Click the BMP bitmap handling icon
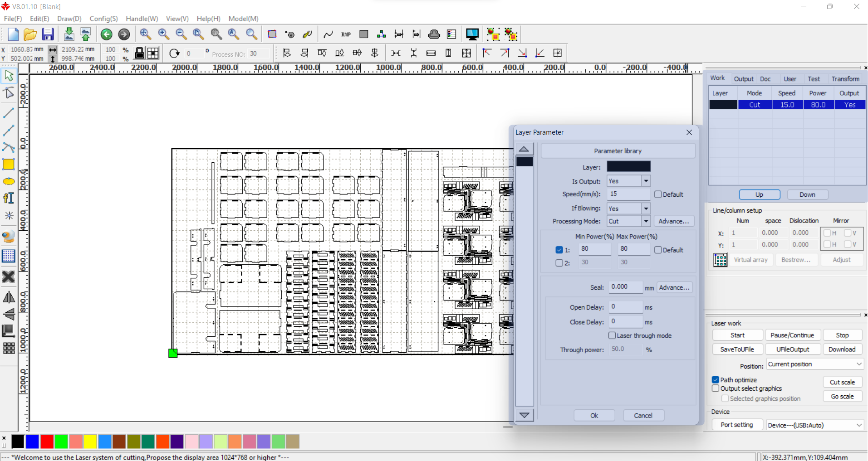 (x=346, y=34)
